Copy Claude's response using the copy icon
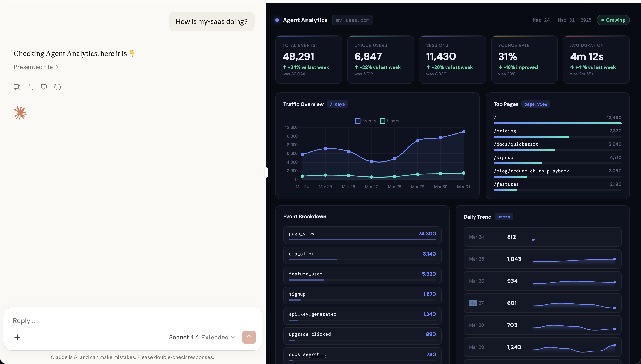Screen dimensions: 641x364 (x=17, y=87)
